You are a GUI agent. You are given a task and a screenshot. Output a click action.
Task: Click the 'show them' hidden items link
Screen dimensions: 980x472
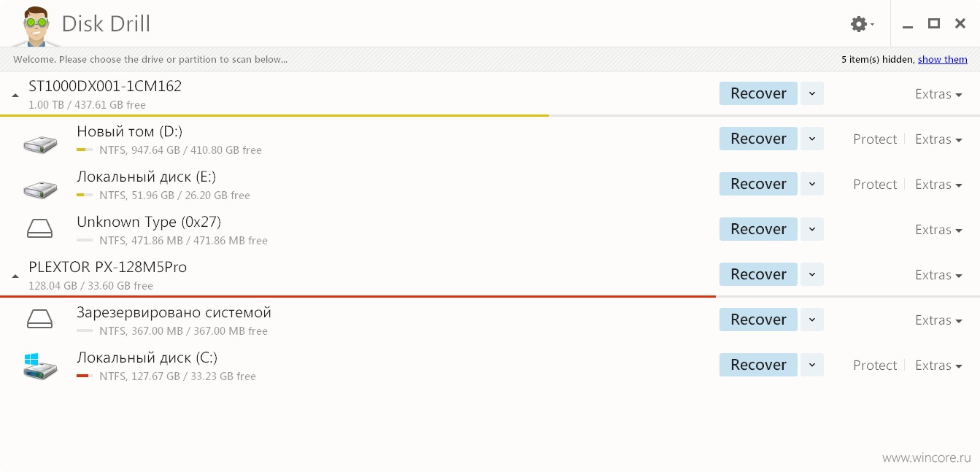click(x=943, y=60)
